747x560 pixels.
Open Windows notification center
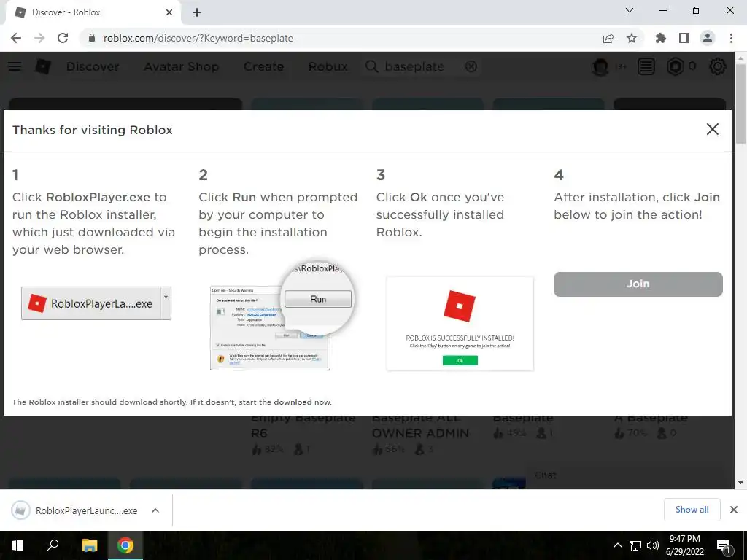(x=724, y=545)
